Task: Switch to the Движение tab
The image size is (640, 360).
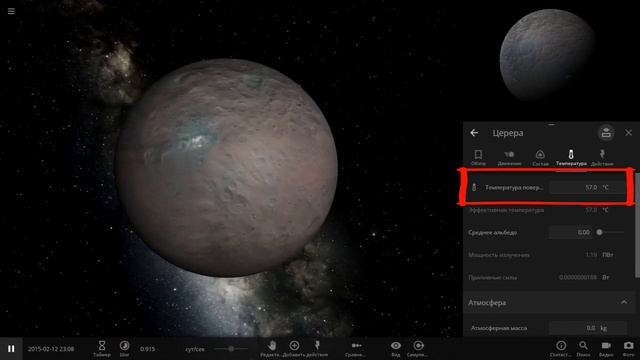Action: pos(509,158)
